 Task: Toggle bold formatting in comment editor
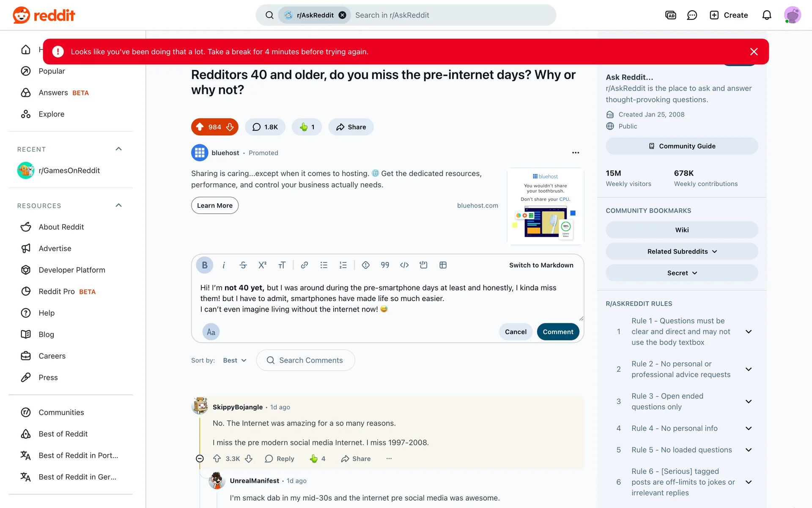205,265
